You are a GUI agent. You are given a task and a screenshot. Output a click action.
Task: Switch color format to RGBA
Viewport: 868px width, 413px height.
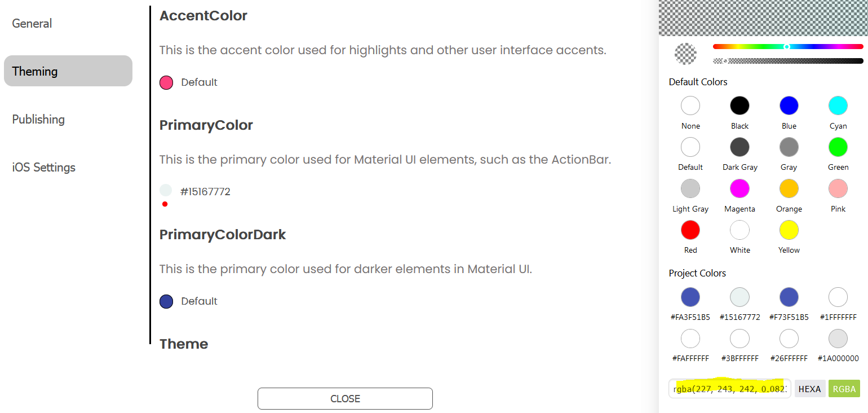coord(844,389)
